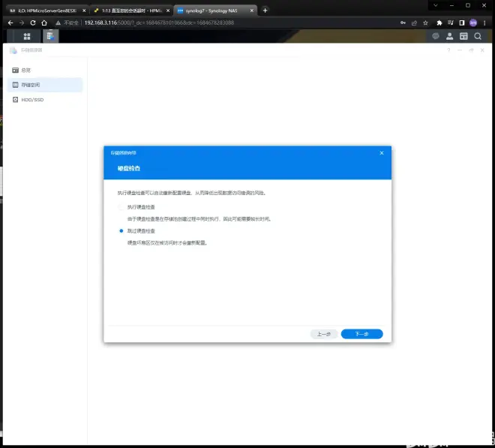Open the DSM widgets panel icon

click(x=463, y=36)
